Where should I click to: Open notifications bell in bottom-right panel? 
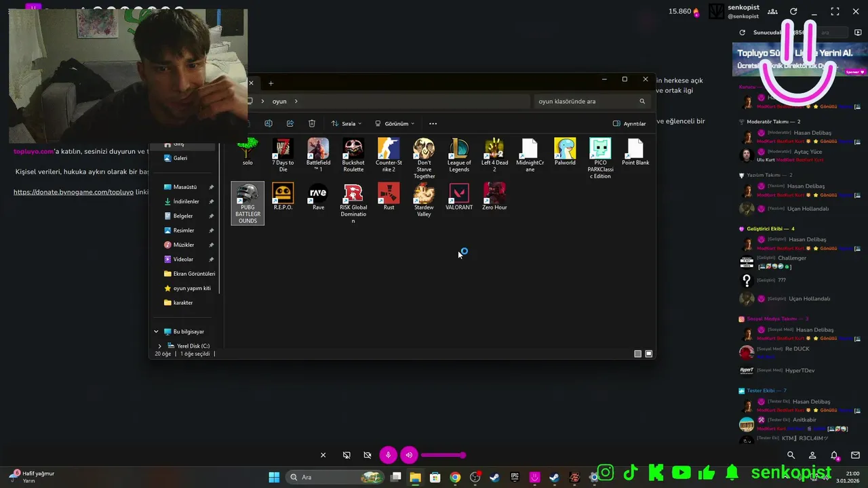tap(834, 455)
